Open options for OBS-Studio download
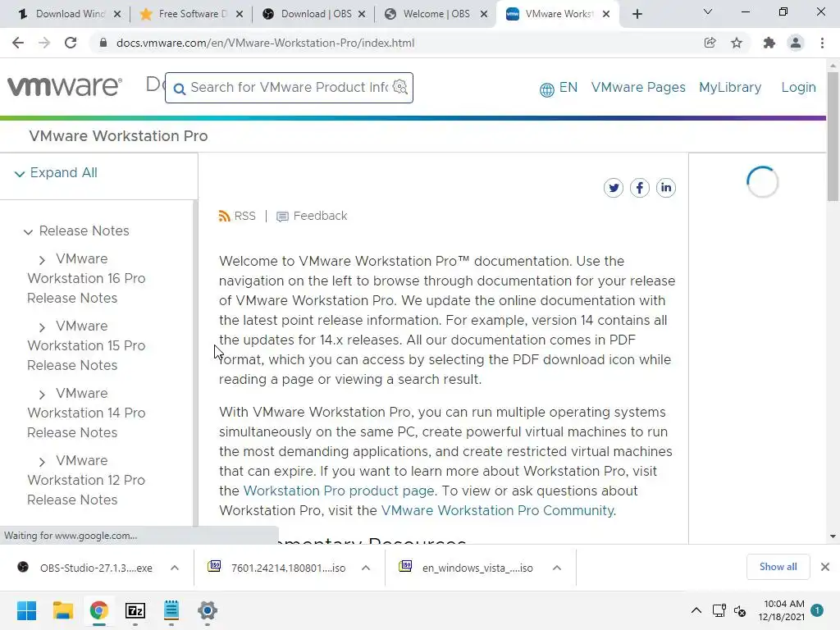This screenshot has width=840, height=630. [175, 568]
